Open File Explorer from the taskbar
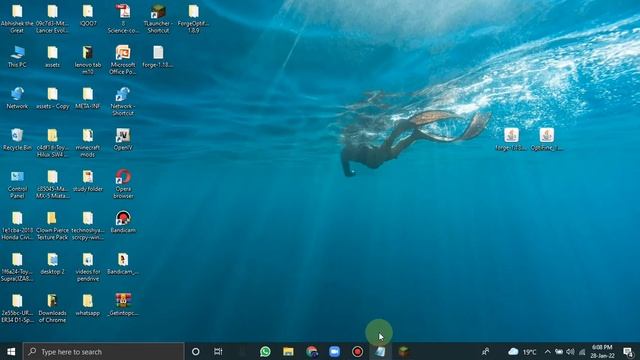This screenshot has height=360, width=640. (288, 351)
